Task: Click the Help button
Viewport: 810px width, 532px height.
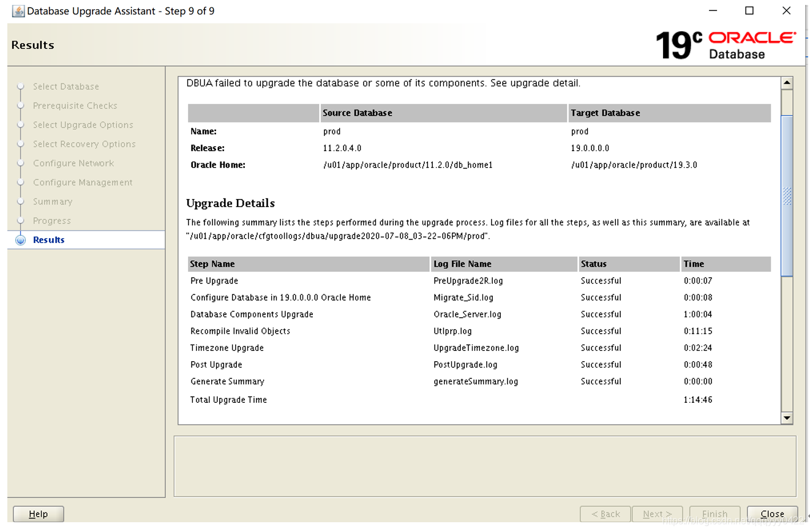Action: [39, 514]
